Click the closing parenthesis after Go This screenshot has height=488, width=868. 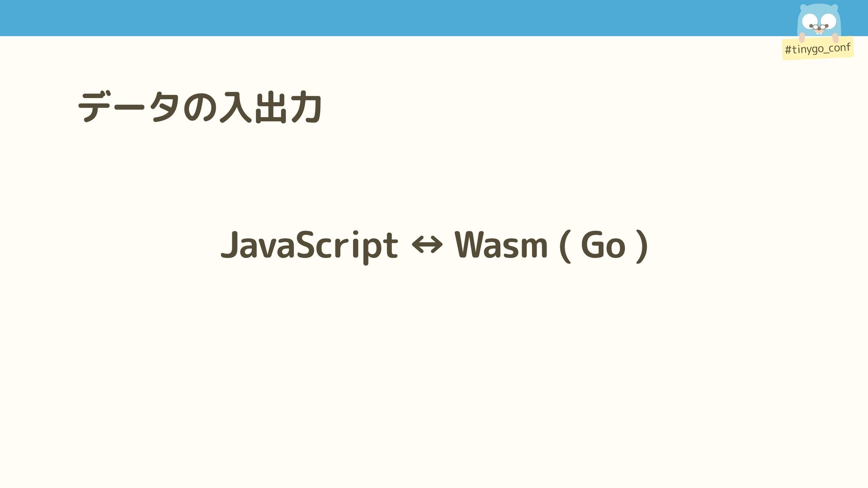pyautogui.click(x=642, y=246)
